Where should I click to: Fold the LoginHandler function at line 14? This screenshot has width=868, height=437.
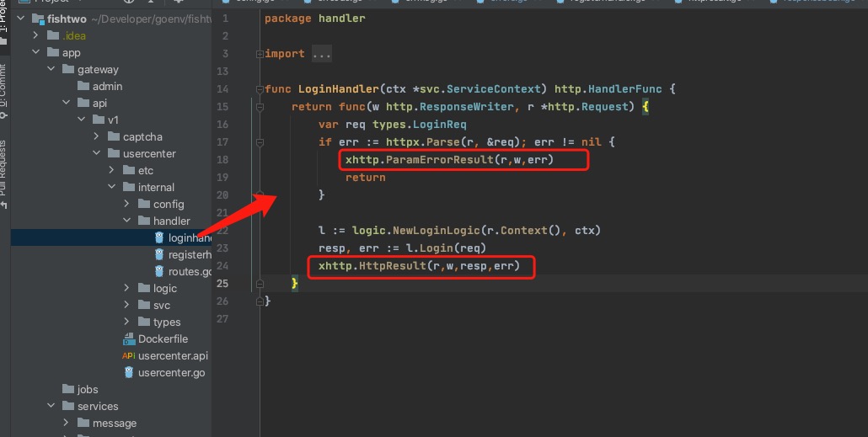[260, 89]
